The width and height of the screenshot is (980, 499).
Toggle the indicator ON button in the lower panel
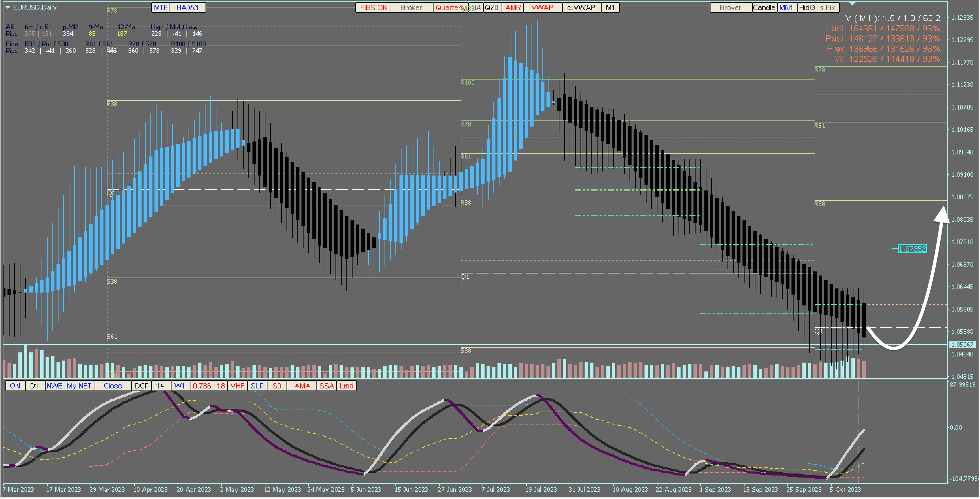tap(15, 386)
